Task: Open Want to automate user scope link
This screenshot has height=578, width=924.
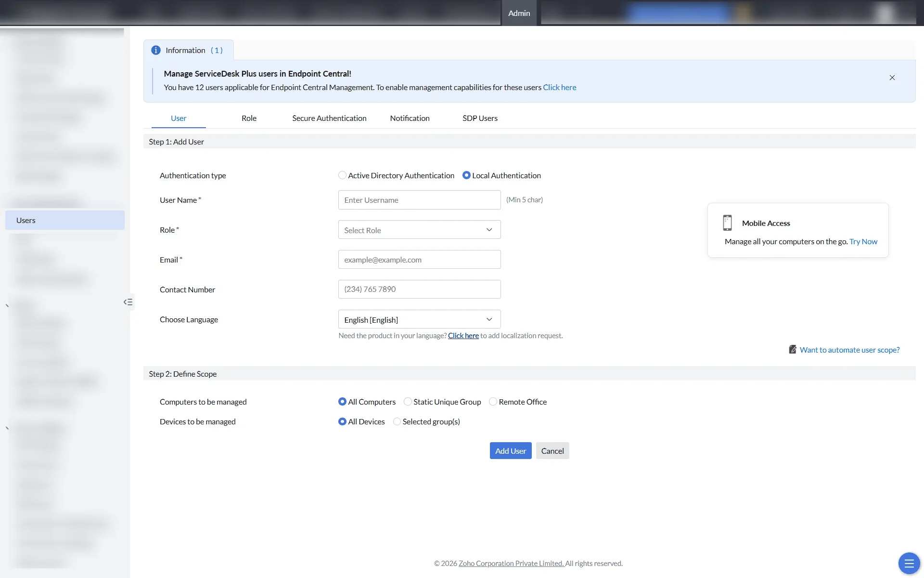Action: point(849,350)
